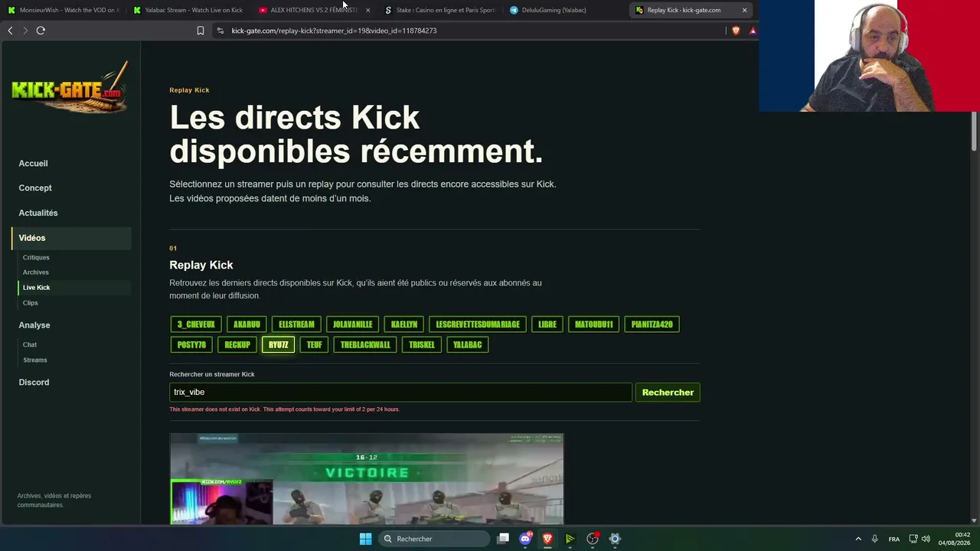Open the OBS Studio taskbar icon
Viewport: 980px width, 551px height.
coord(593,539)
